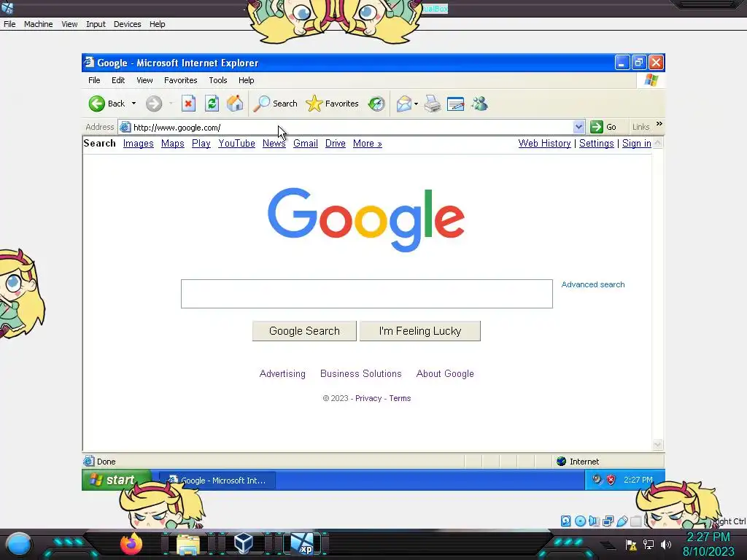The width and height of the screenshot is (747, 560).
Task: Open the Advanced search link
Action: pyautogui.click(x=592, y=284)
